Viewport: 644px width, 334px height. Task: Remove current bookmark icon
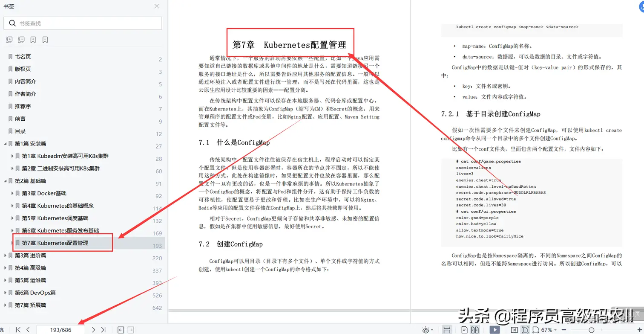click(44, 39)
